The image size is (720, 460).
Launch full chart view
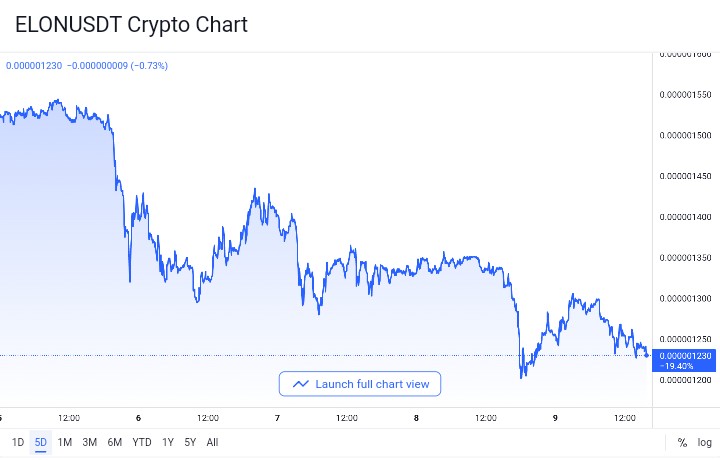click(360, 384)
